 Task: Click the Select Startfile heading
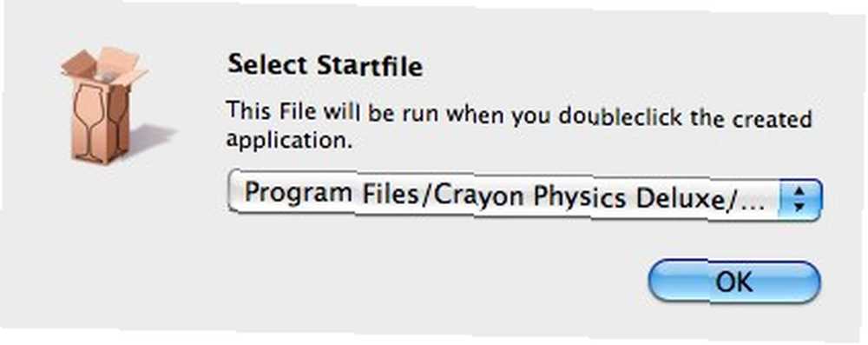[x=325, y=65]
